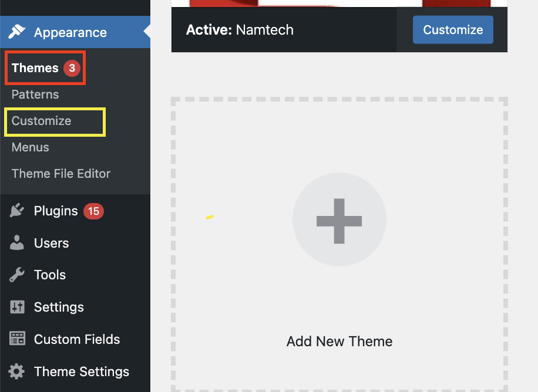This screenshot has width=538, height=392.
Task: Click the Plugins update badge showing 15
Action: [x=93, y=211]
